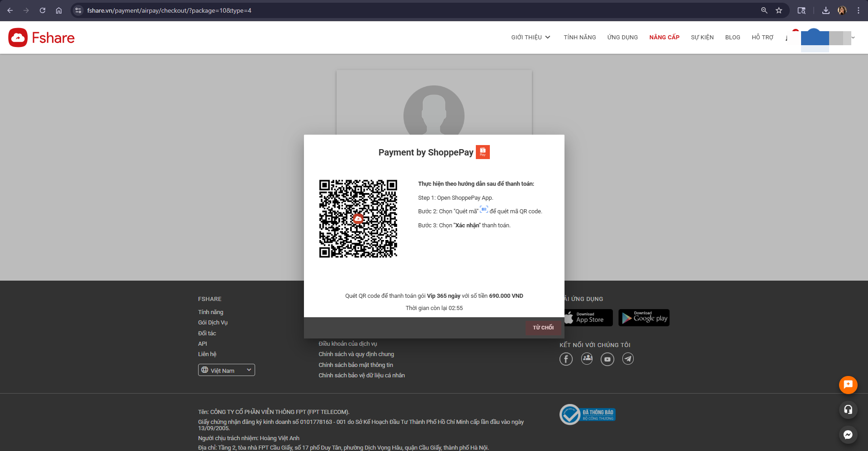Screen dimensions: 868x451
Task: Open the TÍNH NĂNG menu item
Action: [580, 38]
